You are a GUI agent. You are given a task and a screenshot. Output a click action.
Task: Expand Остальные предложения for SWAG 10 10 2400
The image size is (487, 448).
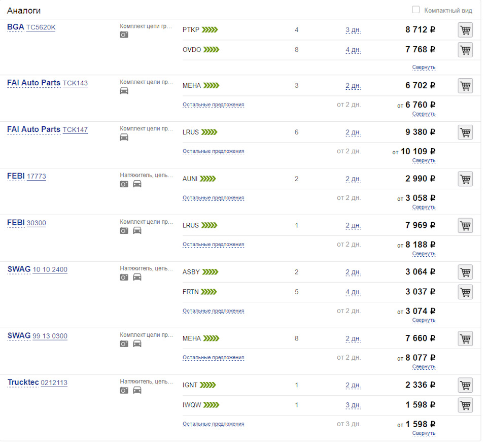[x=213, y=311]
